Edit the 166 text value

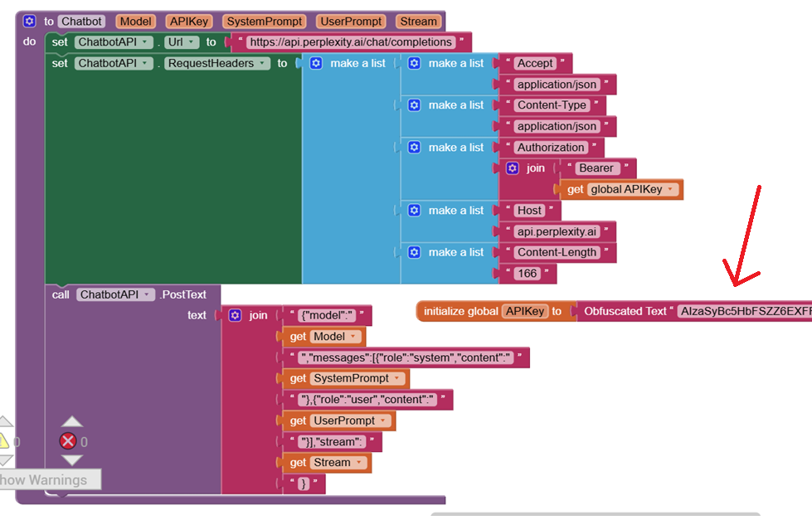click(528, 274)
